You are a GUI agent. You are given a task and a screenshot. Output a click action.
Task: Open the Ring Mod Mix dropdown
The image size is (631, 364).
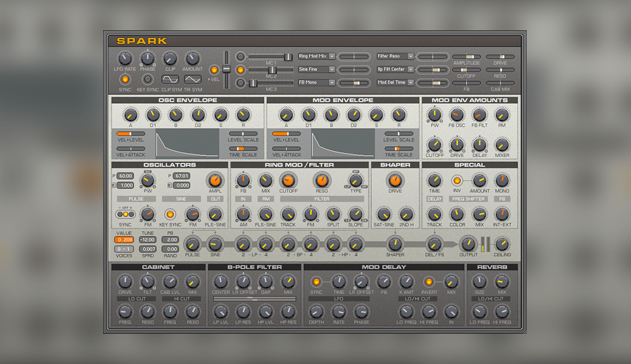tap(316, 56)
